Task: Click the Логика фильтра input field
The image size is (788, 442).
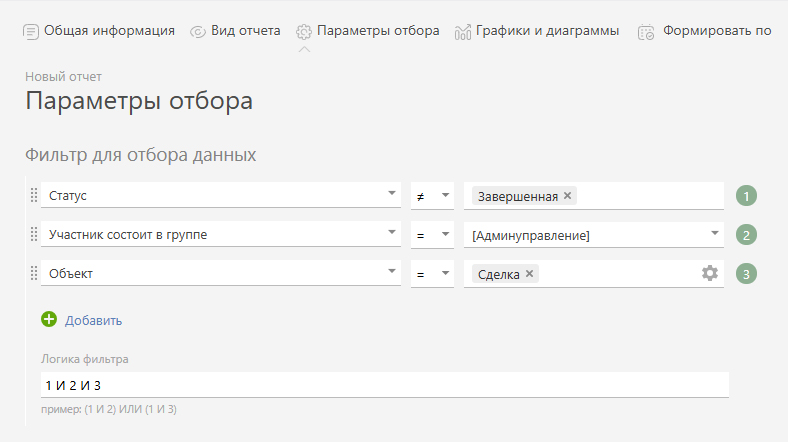Action: tap(384, 385)
